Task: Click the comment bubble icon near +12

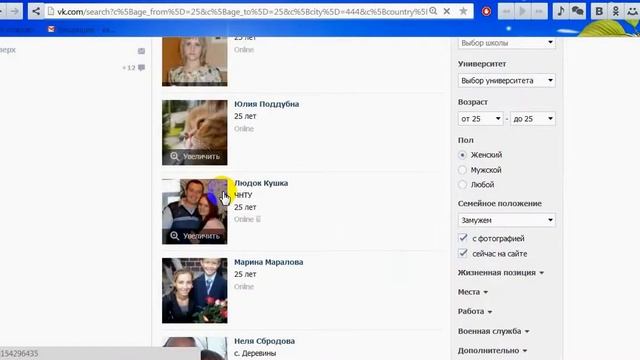Action: (141, 67)
